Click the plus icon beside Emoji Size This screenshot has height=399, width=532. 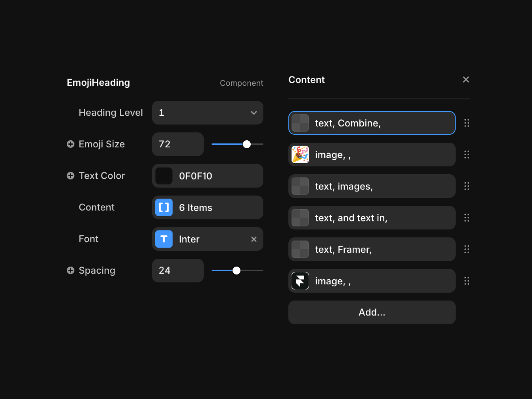point(70,144)
